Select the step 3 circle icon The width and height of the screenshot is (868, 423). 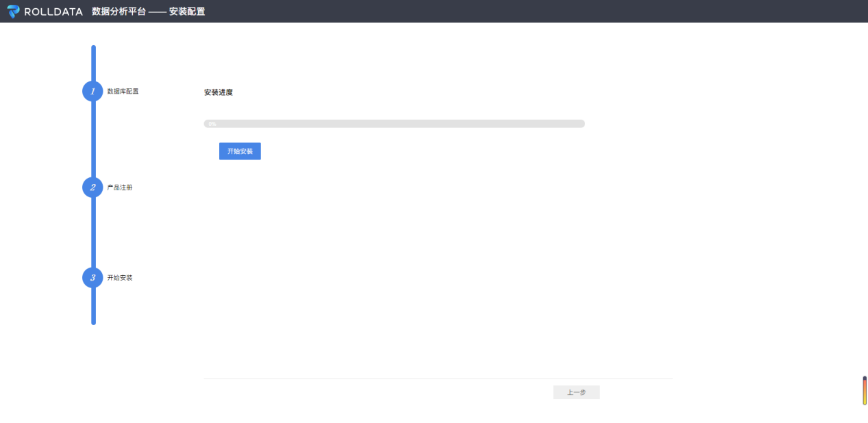[92, 278]
